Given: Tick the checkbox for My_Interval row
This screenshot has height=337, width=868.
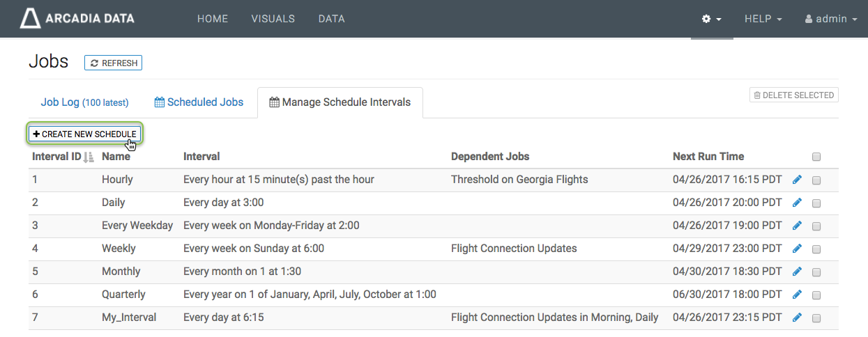Looking at the screenshot, I should 816,318.
